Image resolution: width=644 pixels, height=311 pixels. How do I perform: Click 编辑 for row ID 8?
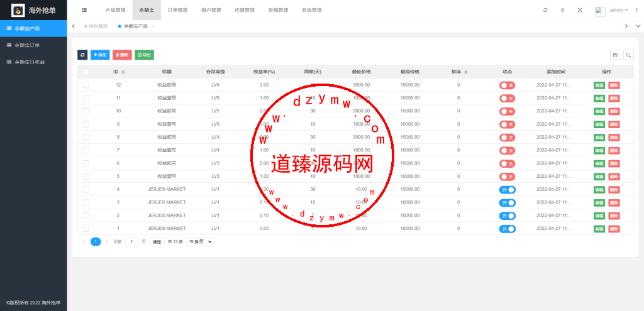click(599, 138)
